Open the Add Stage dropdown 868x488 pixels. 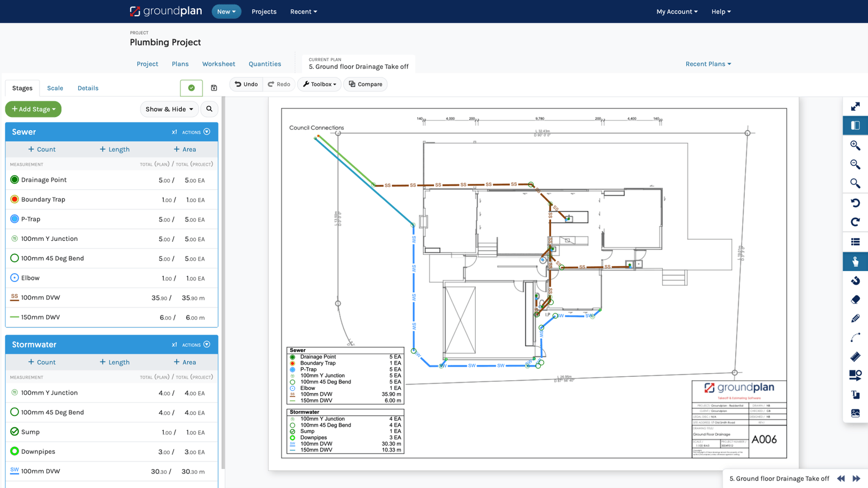coord(33,109)
